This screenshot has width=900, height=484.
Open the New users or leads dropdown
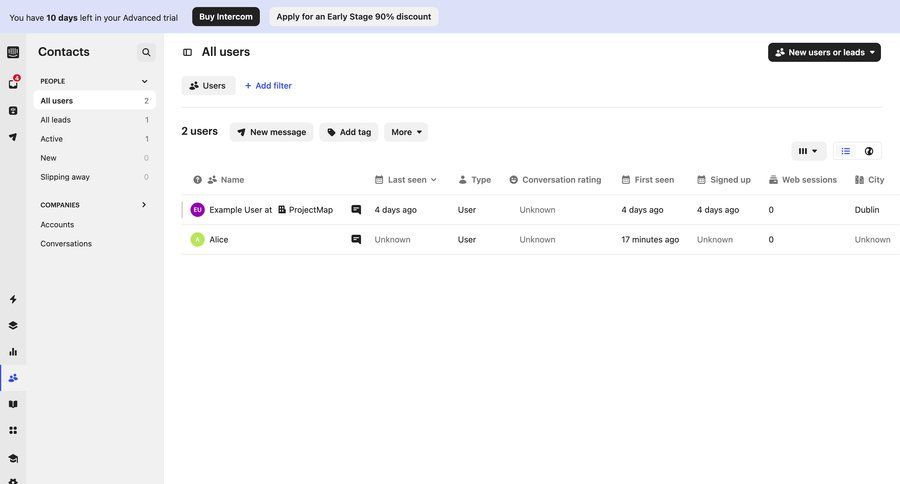tap(824, 52)
